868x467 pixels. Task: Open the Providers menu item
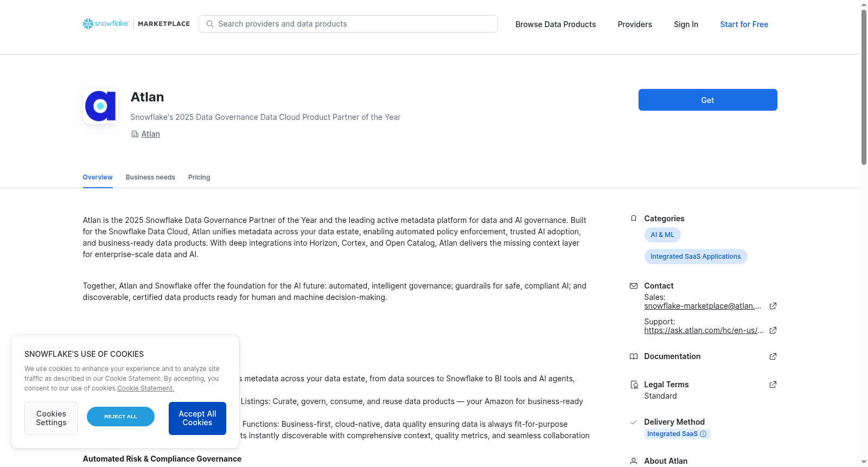pyautogui.click(x=635, y=24)
